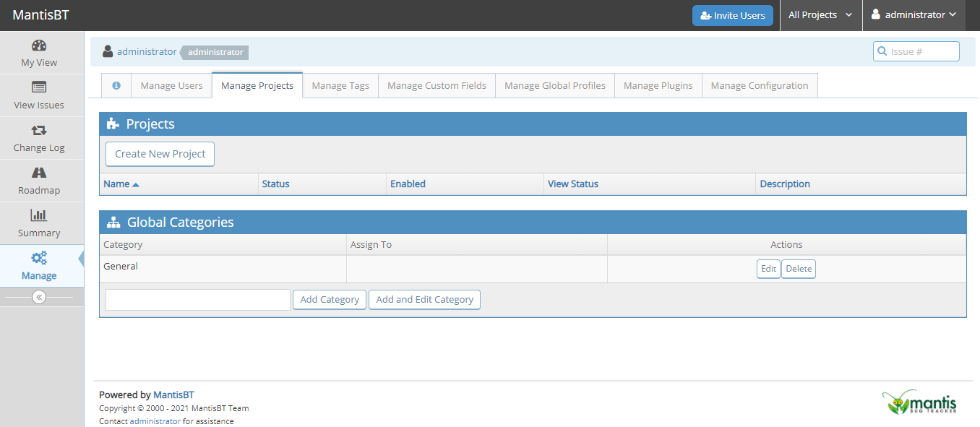Collapse the sidebar with the arrow toggle
Image resolution: width=980 pixels, height=427 pixels.
[39, 297]
